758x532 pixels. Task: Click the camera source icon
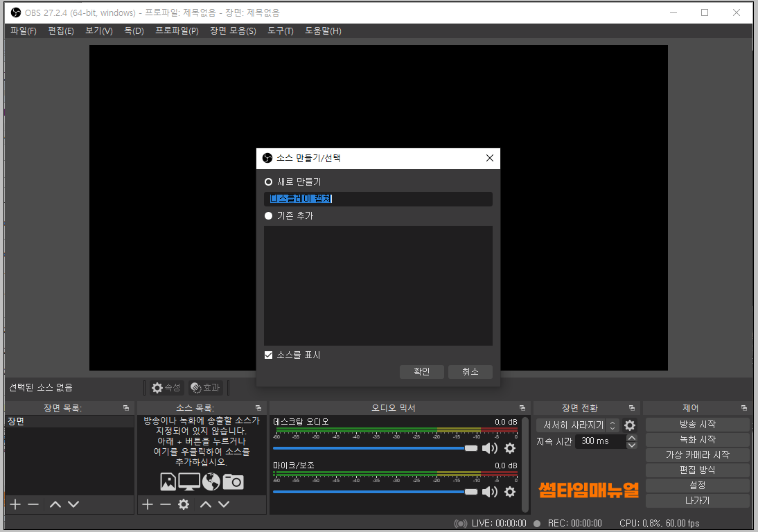(x=233, y=481)
